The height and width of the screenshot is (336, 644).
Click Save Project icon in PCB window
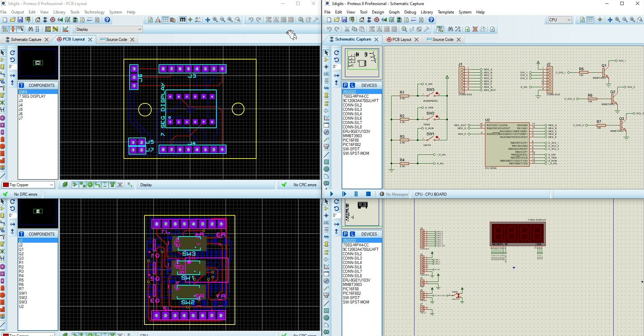(20, 20)
